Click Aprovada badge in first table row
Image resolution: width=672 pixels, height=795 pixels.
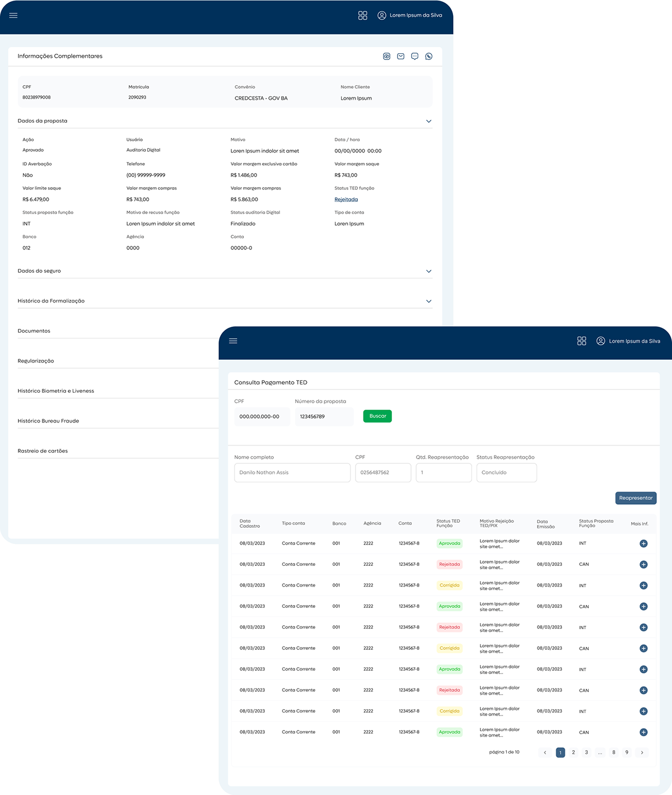[x=450, y=543]
